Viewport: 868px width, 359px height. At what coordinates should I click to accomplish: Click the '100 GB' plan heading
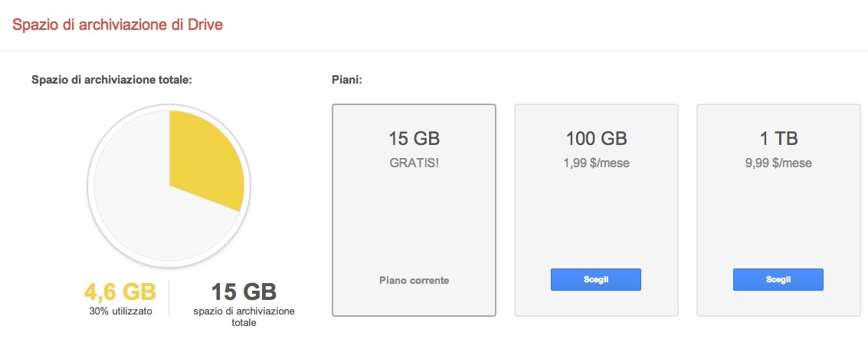pyautogui.click(x=596, y=139)
